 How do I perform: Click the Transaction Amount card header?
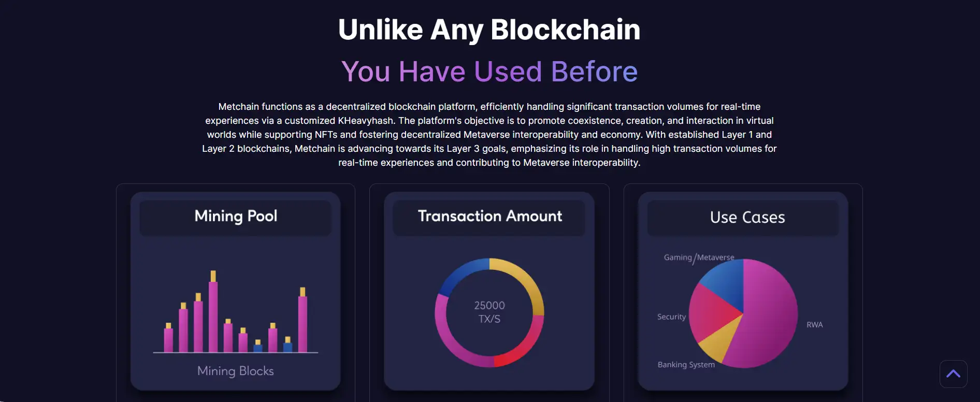[489, 216]
